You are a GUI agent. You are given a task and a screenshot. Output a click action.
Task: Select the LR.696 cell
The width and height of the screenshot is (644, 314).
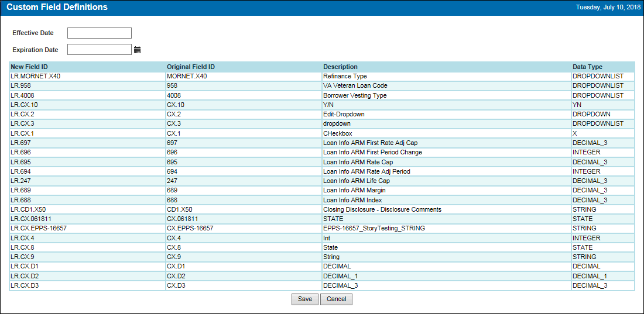tap(87, 152)
